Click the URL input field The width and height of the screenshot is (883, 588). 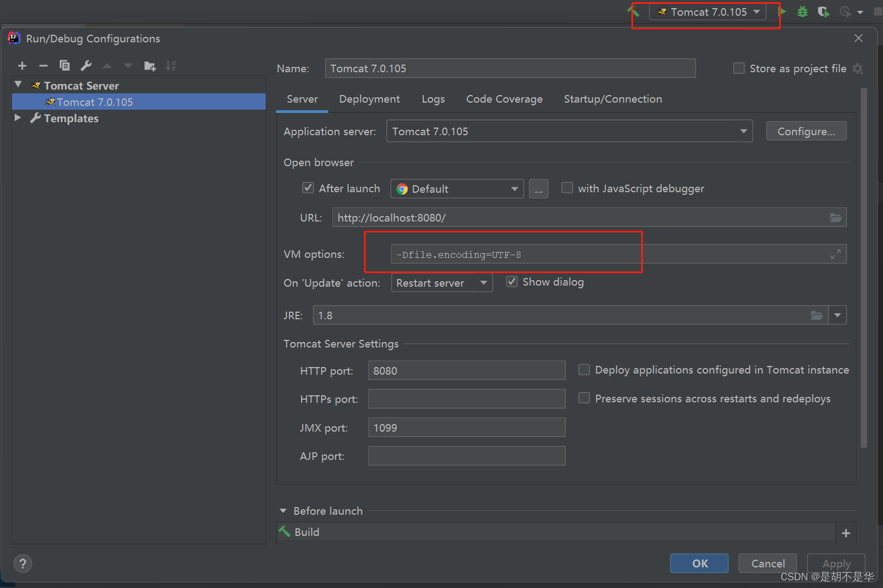click(x=590, y=218)
